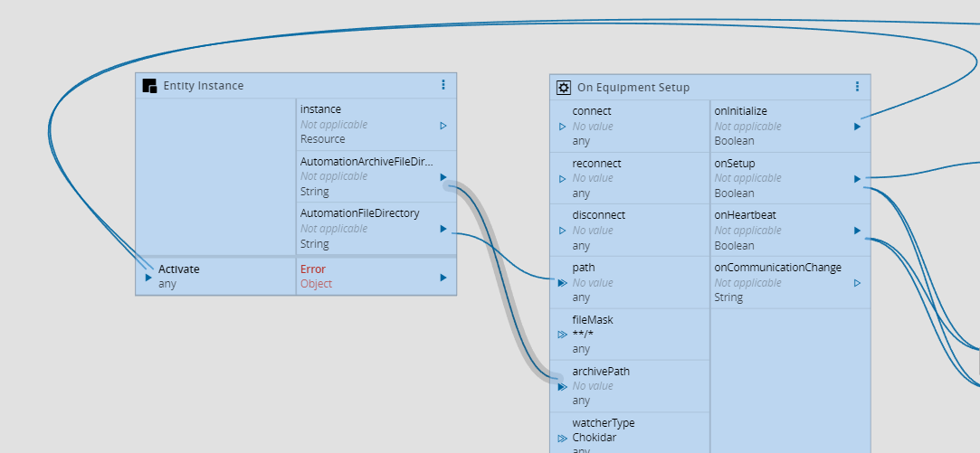The image size is (980, 453).
Task: Open the Entity Instance three-dot menu
Action: (x=443, y=85)
